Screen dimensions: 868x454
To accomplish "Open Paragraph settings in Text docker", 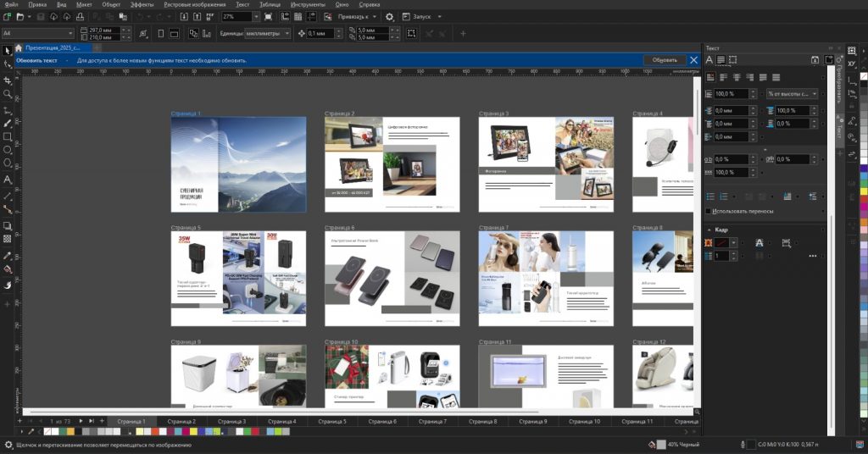I will 721,60.
